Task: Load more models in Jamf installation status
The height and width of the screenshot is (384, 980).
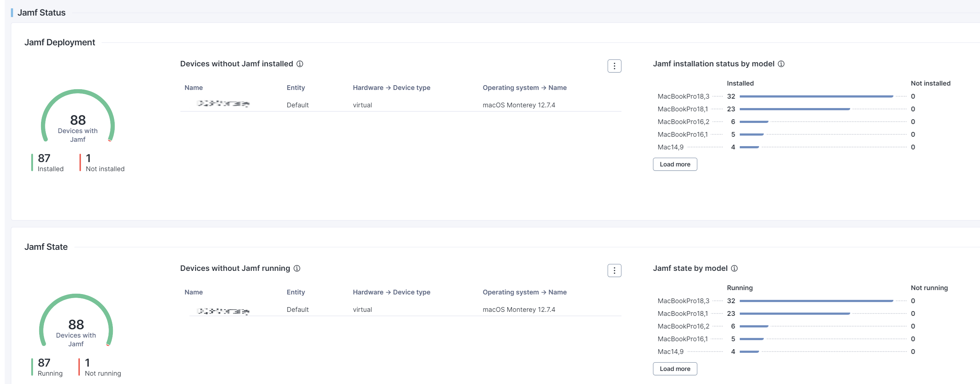Action: 674,164
